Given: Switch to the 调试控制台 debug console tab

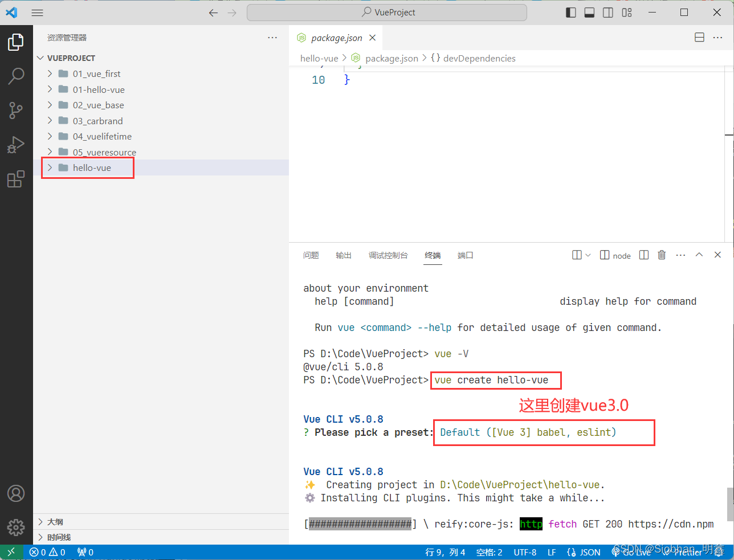Looking at the screenshot, I should 388,255.
